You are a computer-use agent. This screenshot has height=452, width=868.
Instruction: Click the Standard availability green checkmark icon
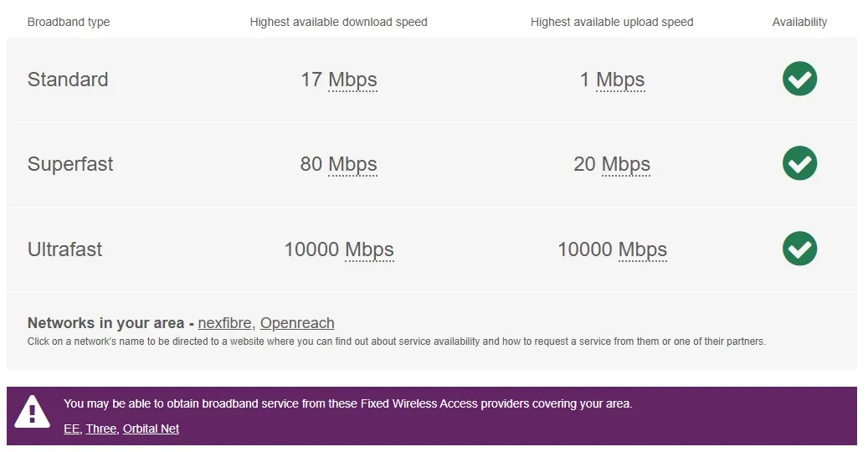click(x=799, y=79)
